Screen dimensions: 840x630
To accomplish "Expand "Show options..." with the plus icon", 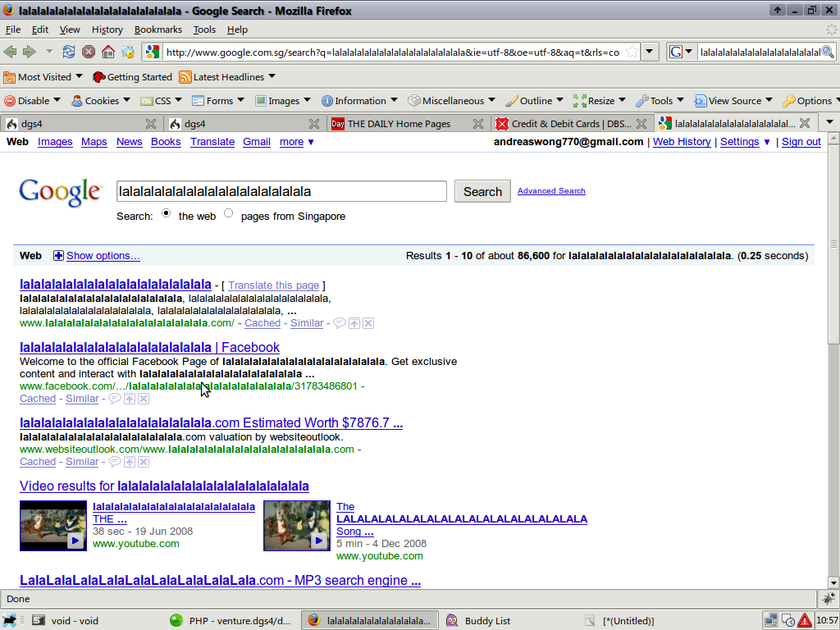I will coord(58,256).
